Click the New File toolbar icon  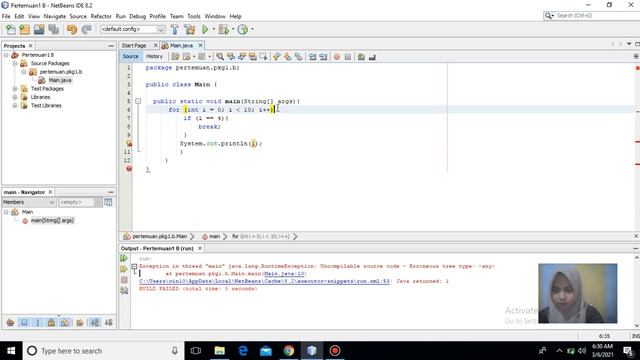11,29
